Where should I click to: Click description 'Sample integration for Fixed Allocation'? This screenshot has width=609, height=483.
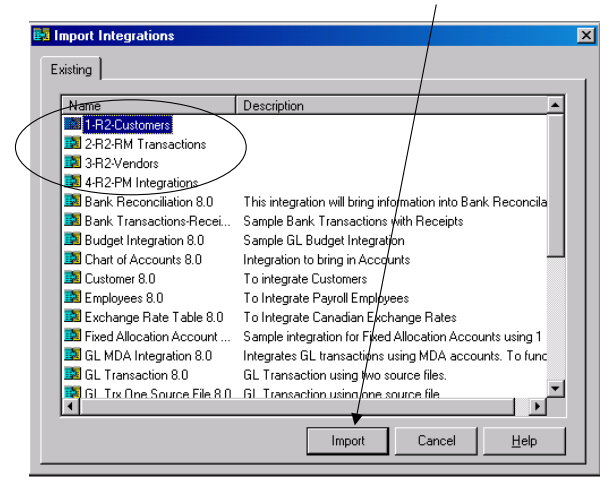tap(392, 336)
